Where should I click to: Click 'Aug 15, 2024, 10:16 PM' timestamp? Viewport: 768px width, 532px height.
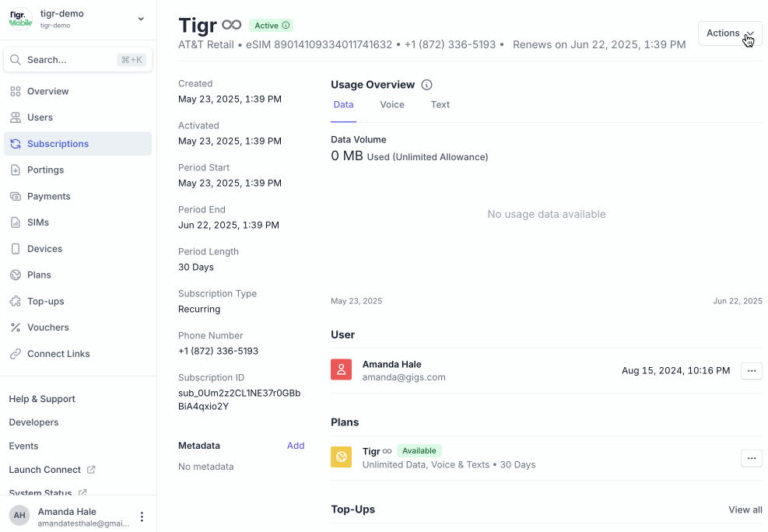coord(676,371)
